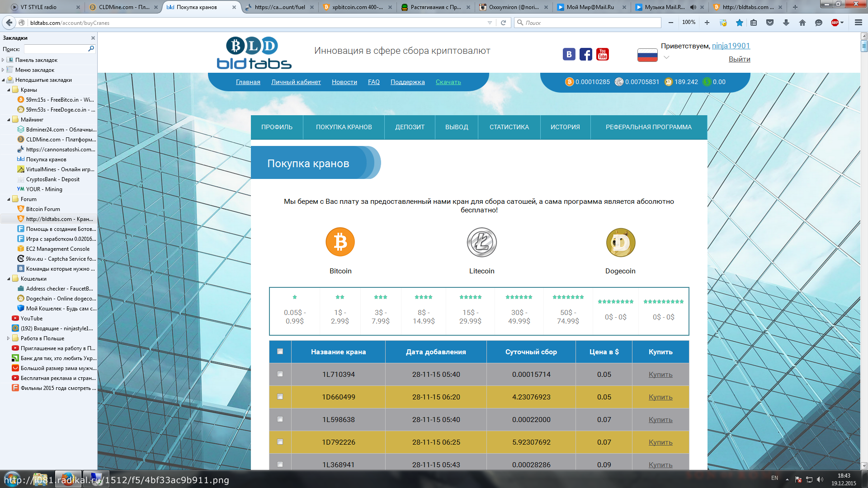Open the Bitcoin Forum bookmark

pyautogui.click(x=43, y=209)
